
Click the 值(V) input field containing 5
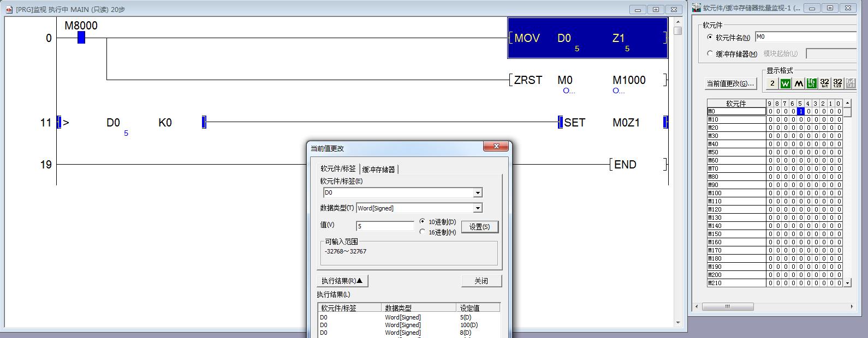(385, 226)
